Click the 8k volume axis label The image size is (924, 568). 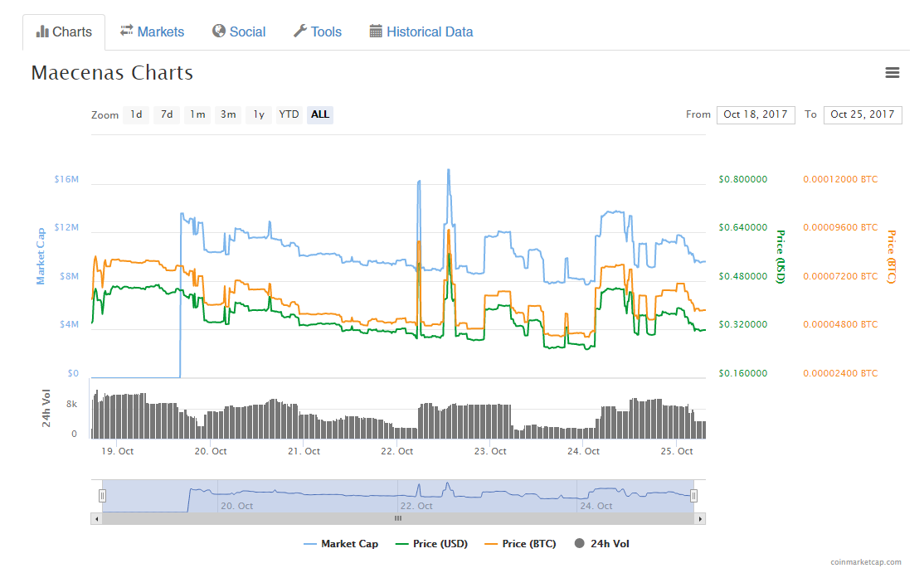click(x=72, y=404)
